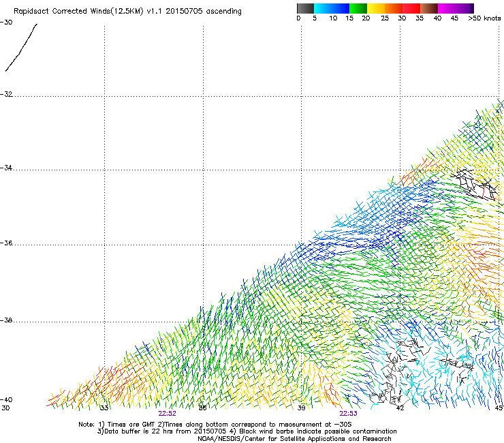The width and height of the screenshot is (504, 443).
Task: Click the black coastline segment near -30
Action: pyautogui.click(x=21, y=47)
